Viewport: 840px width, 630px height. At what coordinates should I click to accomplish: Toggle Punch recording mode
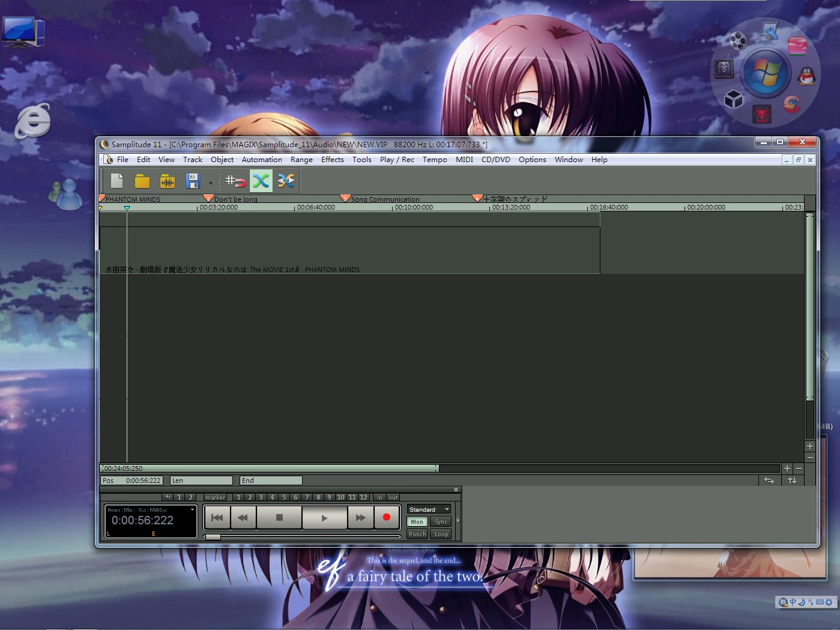click(417, 534)
